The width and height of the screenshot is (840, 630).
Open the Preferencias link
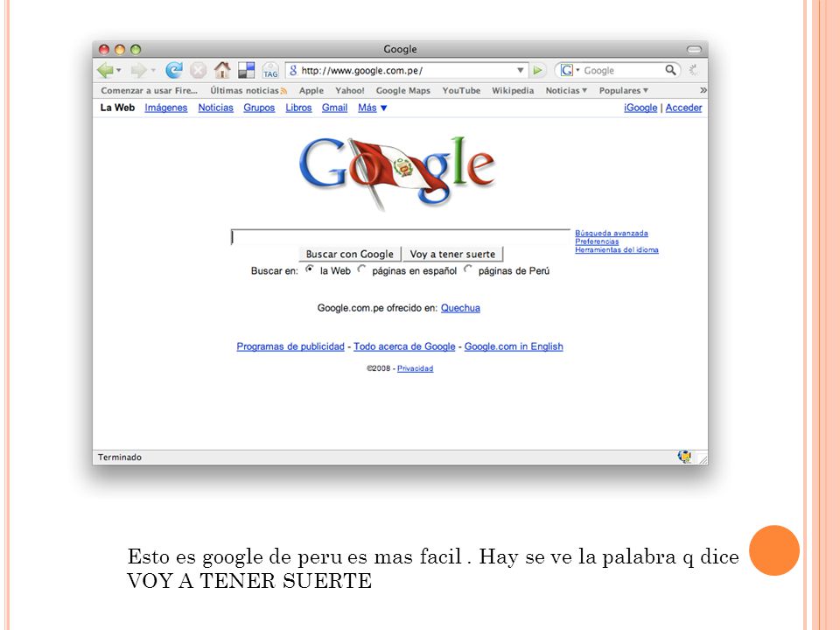pos(597,241)
